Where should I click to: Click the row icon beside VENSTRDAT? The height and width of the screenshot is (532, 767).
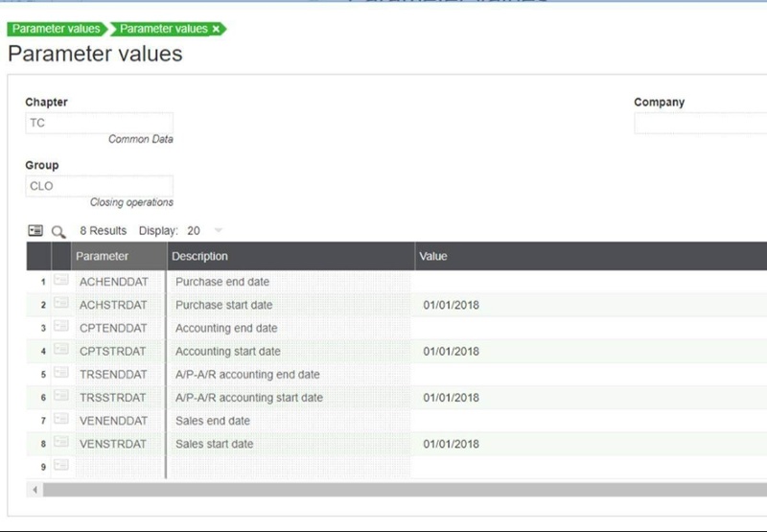[60, 444]
